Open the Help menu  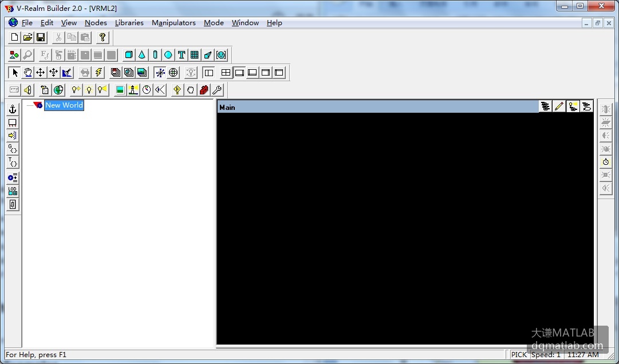274,23
